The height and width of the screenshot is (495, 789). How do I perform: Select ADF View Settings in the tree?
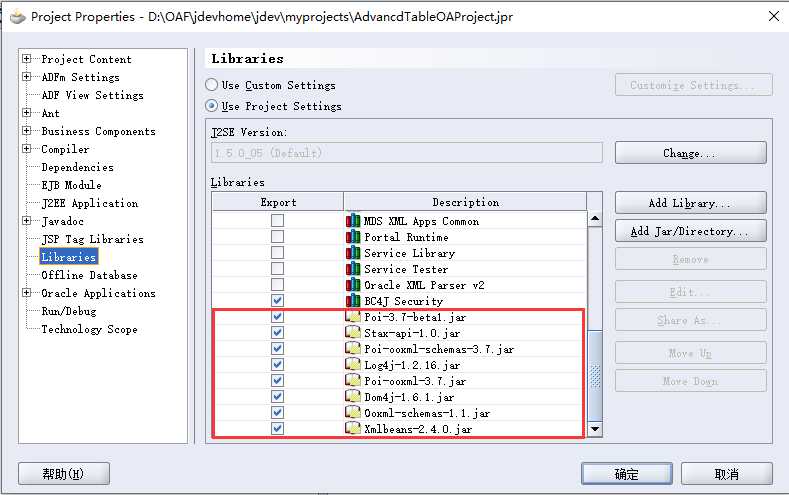point(93,95)
